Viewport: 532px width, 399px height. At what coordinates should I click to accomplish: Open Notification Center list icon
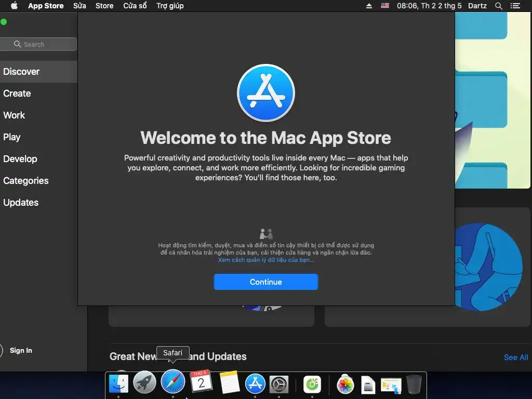tap(515, 6)
